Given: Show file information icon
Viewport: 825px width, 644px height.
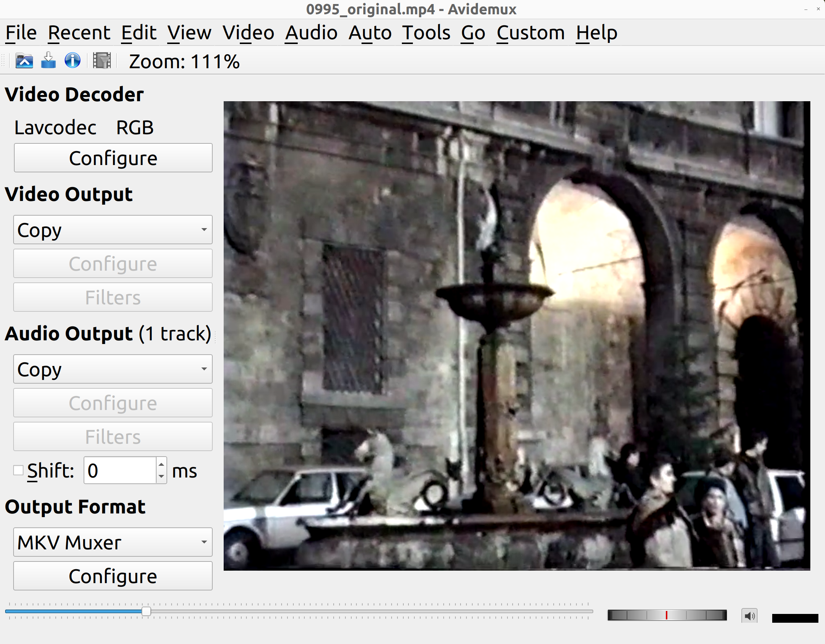Looking at the screenshot, I should point(73,61).
